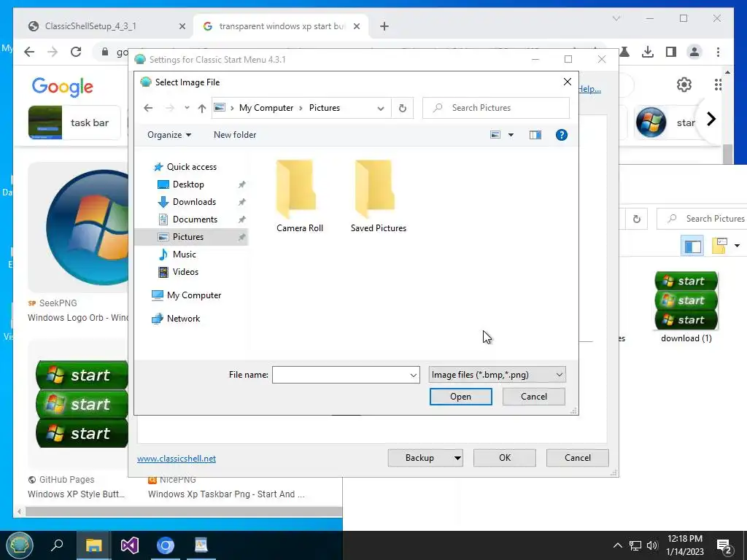Click OK in Classic Start Menu settings

[x=505, y=458]
